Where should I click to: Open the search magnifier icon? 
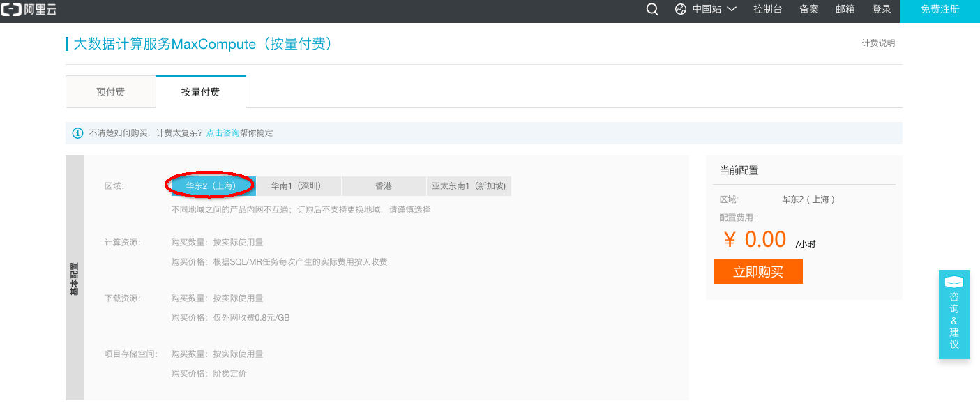652,10
